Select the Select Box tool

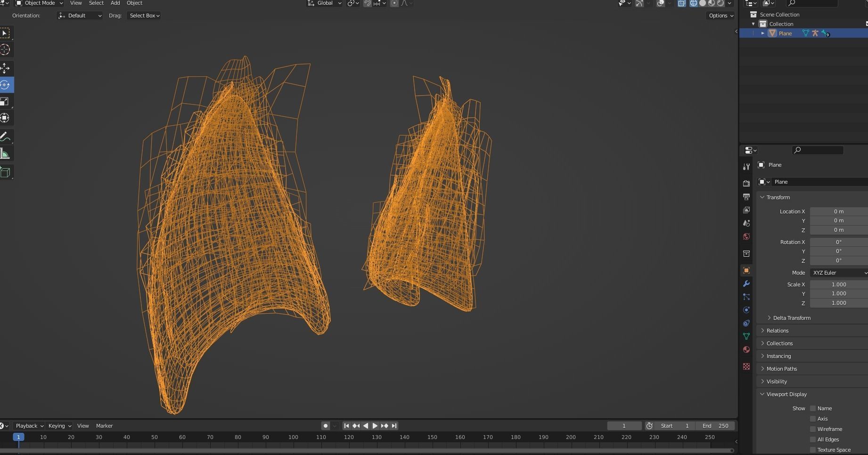pyautogui.click(x=5, y=33)
